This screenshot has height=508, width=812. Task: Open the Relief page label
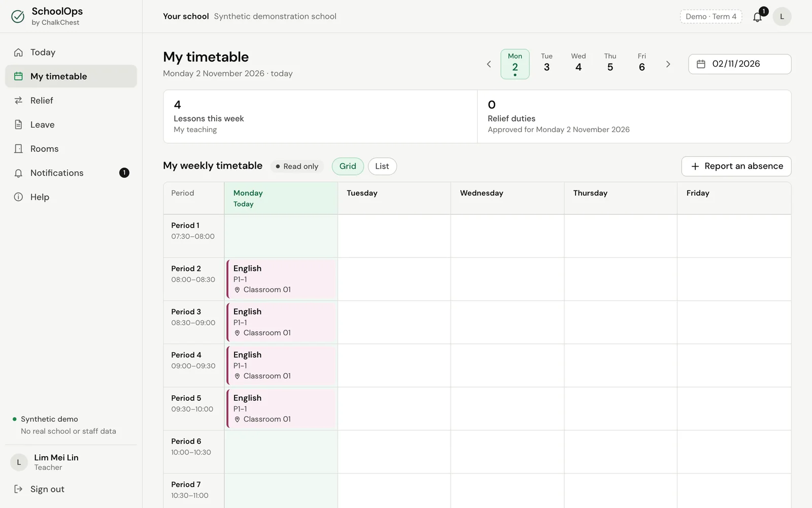click(42, 101)
